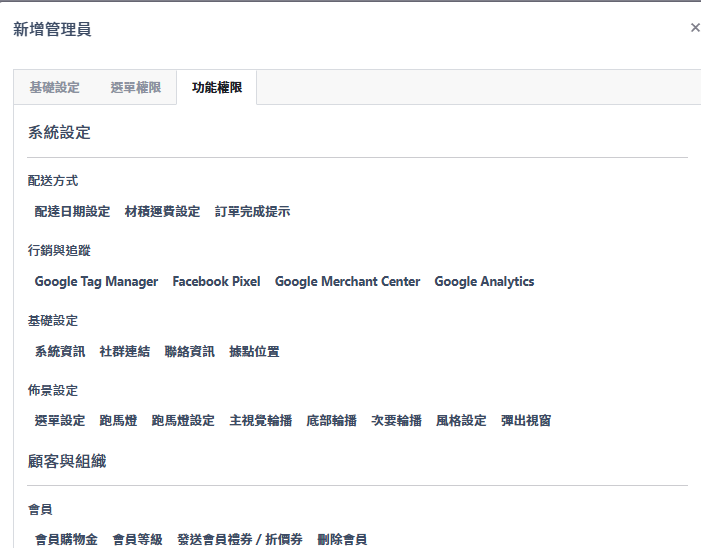Toggle 訂單完成提示 permission
This screenshot has width=701, height=548.
253,211
